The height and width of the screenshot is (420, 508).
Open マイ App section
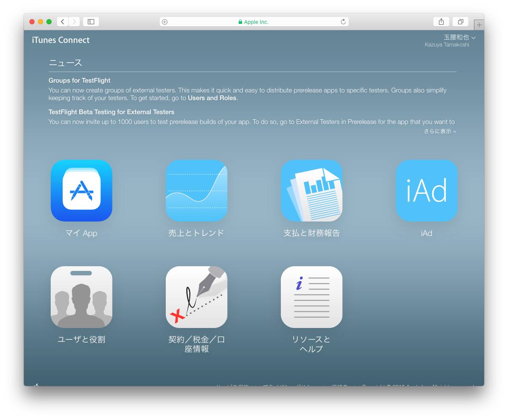(81, 190)
